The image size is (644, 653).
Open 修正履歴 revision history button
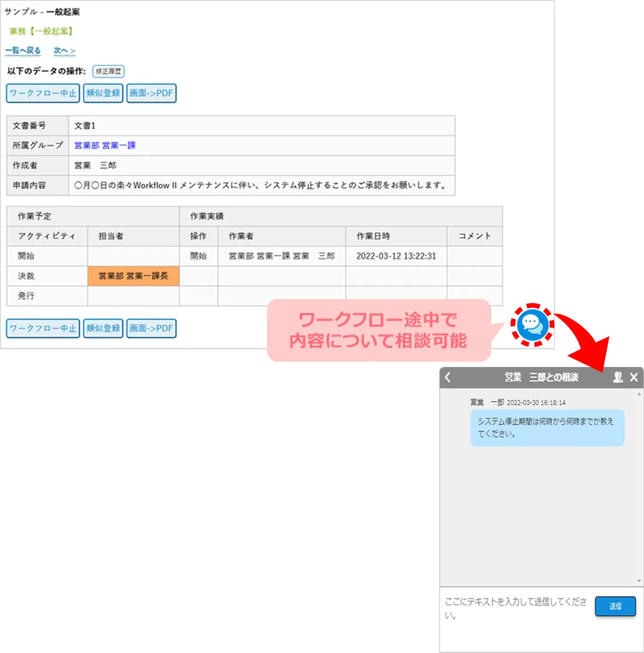(x=108, y=71)
